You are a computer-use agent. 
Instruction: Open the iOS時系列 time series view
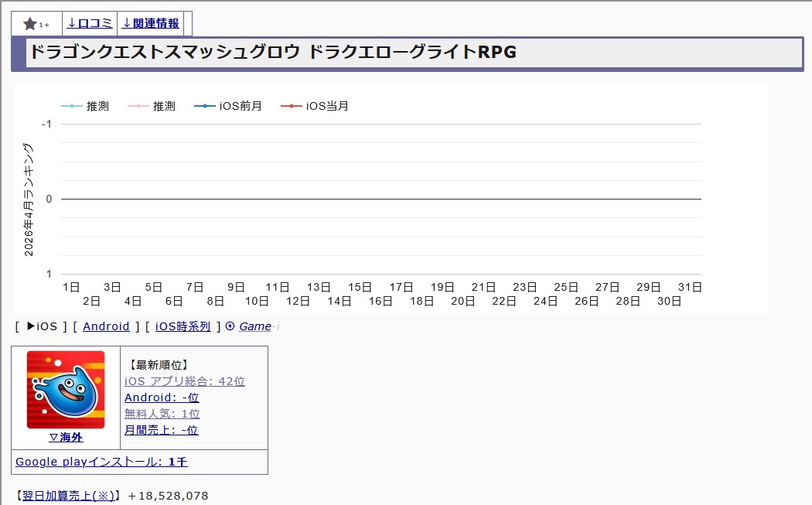183,326
